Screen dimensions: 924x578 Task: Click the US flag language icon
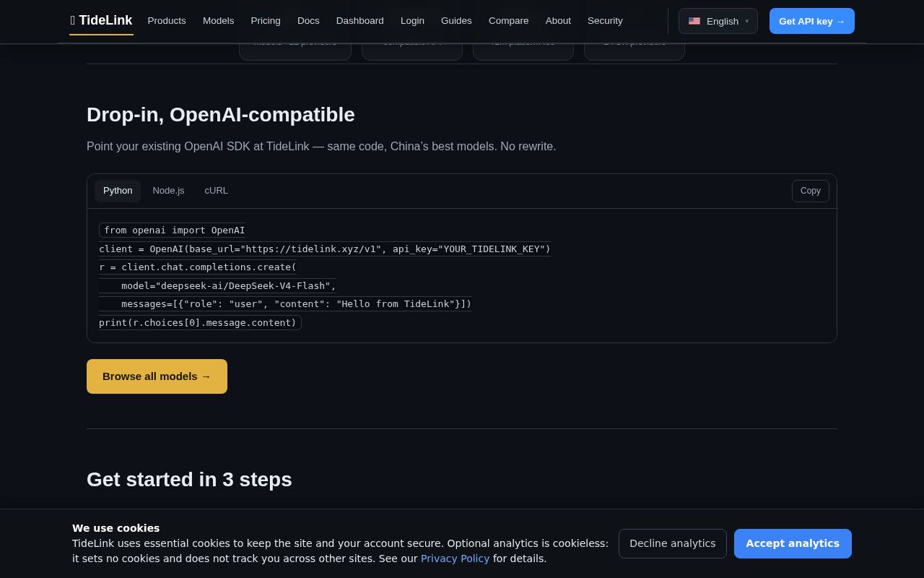(694, 21)
